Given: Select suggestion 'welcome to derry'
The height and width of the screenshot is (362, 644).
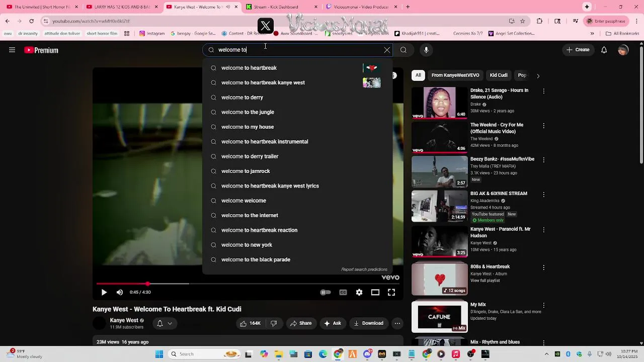Looking at the screenshot, I should click(297, 98).
